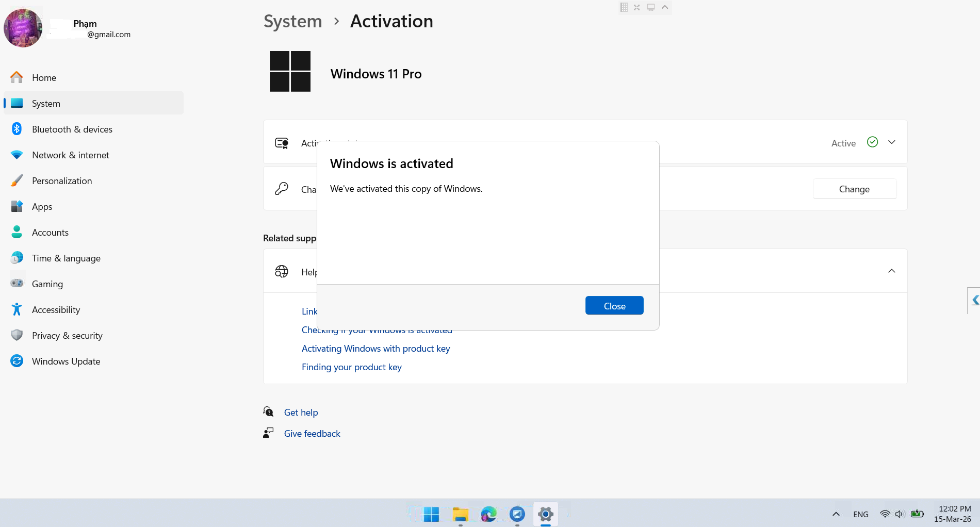The width and height of the screenshot is (980, 527).
Task: Click the 'Activation' page heading
Action: (x=392, y=21)
